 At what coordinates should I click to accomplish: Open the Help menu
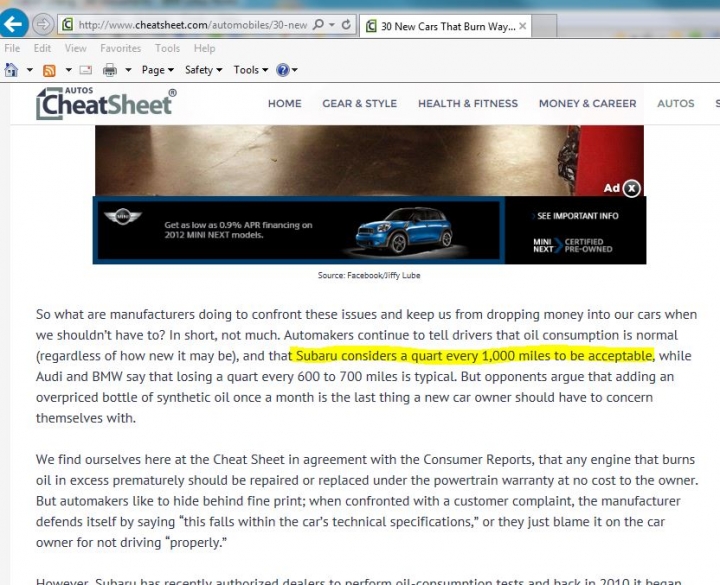(204, 48)
